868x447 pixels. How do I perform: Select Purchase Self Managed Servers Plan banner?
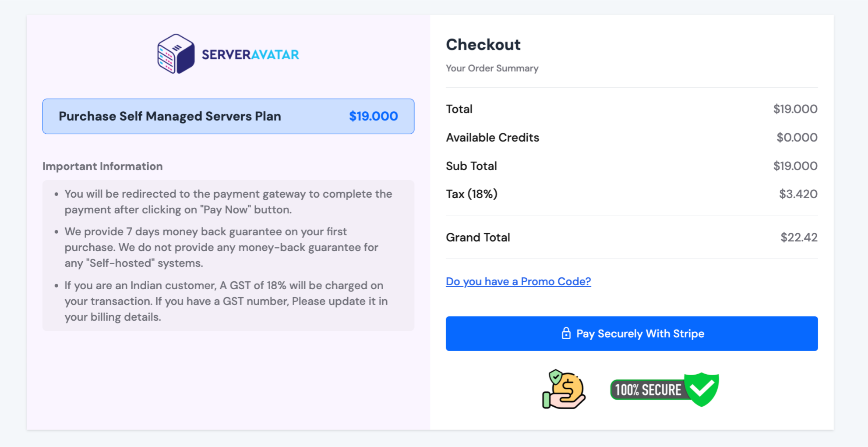[228, 116]
